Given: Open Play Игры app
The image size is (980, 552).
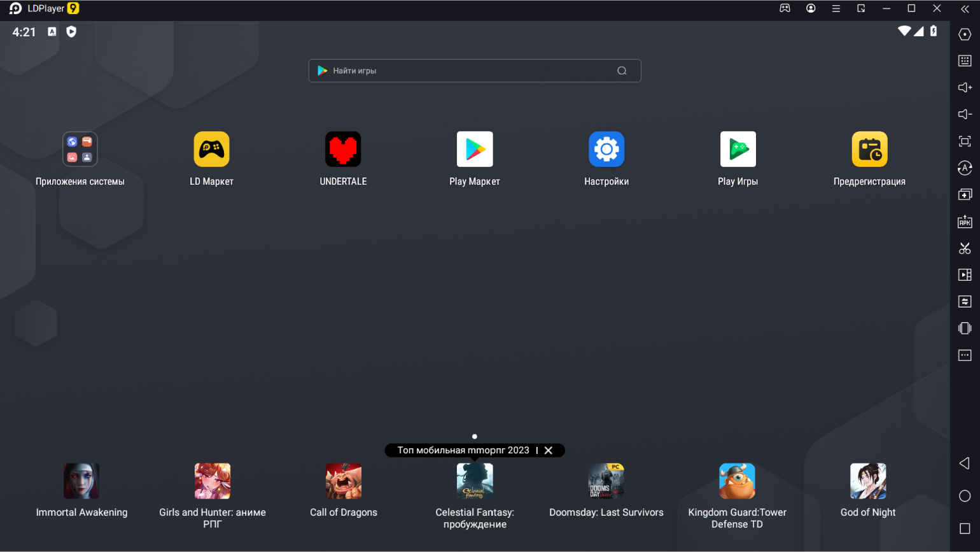Looking at the screenshot, I should (x=738, y=150).
